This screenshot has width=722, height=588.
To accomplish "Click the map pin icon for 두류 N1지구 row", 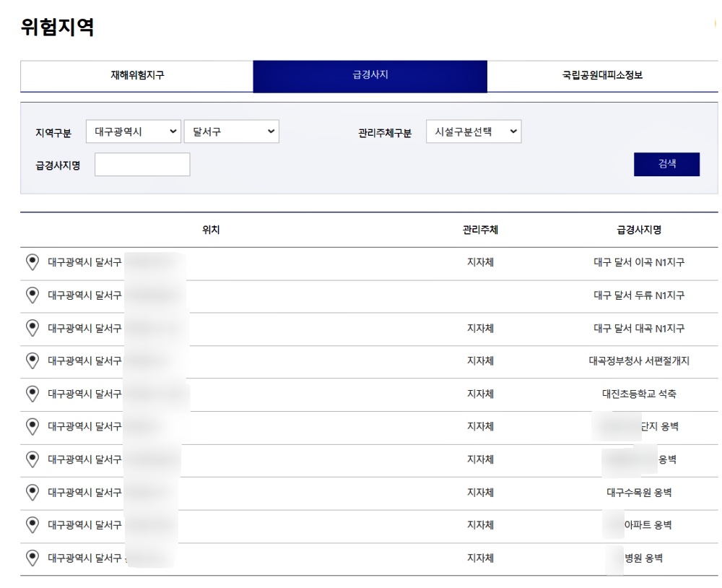I will click(x=32, y=295).
